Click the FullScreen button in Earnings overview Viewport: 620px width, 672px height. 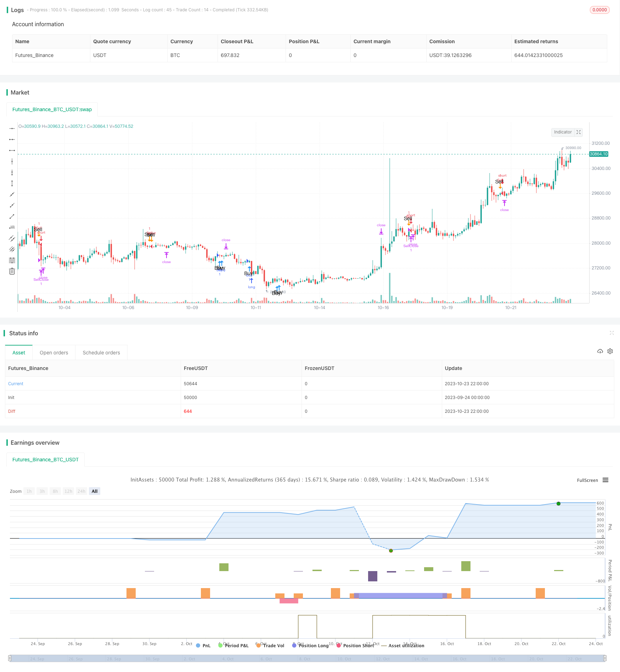(587, 480)
